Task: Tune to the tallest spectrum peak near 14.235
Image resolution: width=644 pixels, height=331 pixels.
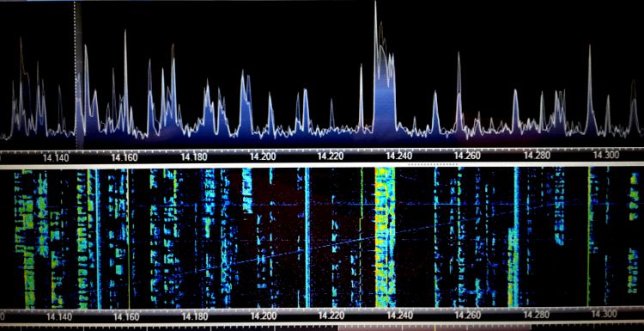Action: pos(375,66)
